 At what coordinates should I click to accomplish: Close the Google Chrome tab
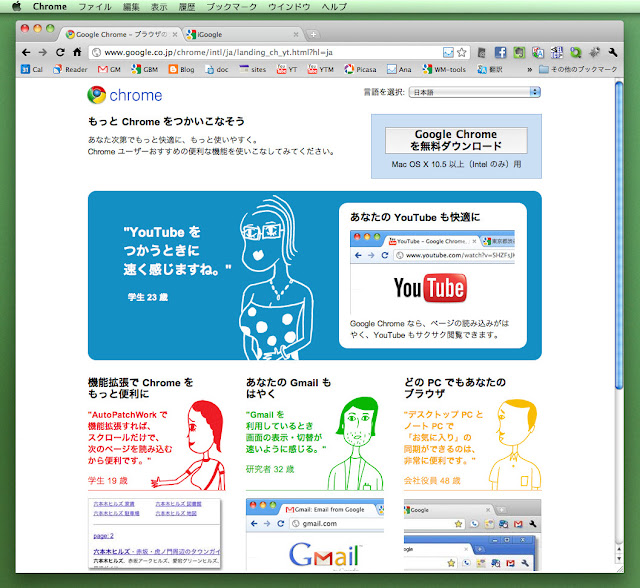[x=175, y=35]
